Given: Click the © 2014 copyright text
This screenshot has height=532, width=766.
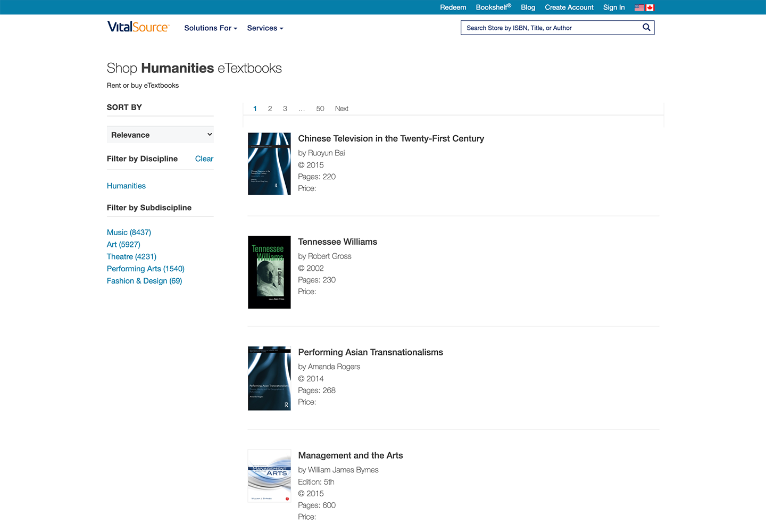Looking at the screenshot, I should 311,379.
